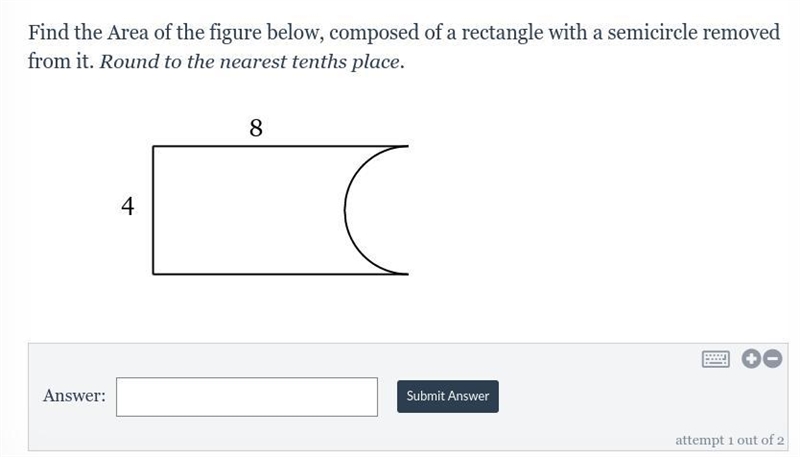The image size is (800, 457).
Task: Click the left edge of the rectangle
Action: [154, 210]
